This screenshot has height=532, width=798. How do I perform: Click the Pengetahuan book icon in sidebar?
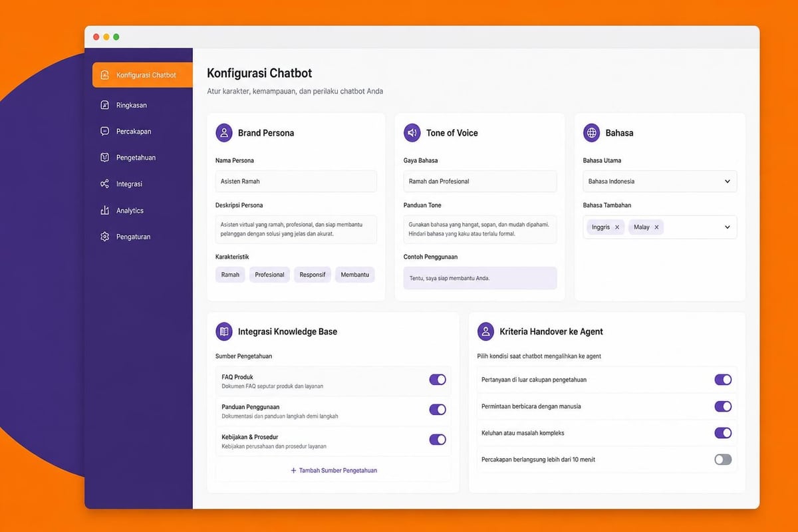(104, 158)
